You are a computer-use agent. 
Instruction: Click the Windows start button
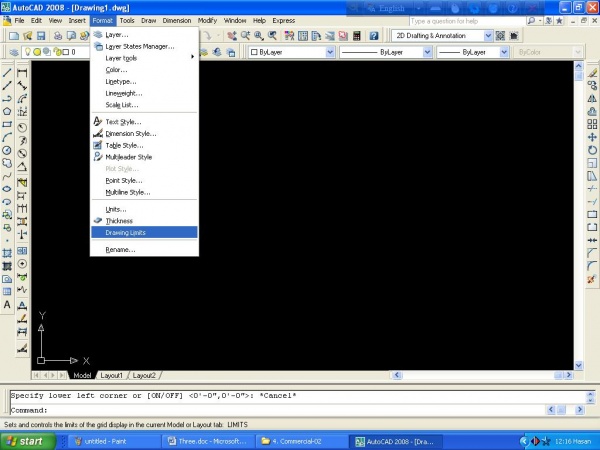coord(27,441)
